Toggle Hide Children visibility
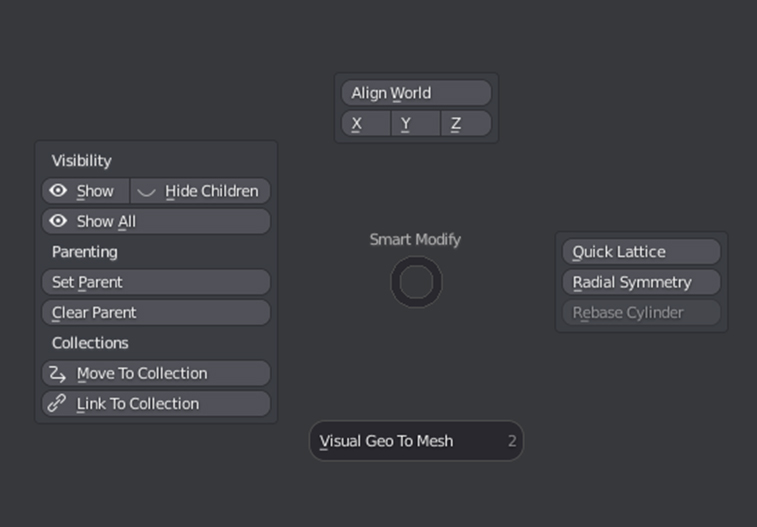Viewport: 757px width, 527px height. (x=200, y=191)
